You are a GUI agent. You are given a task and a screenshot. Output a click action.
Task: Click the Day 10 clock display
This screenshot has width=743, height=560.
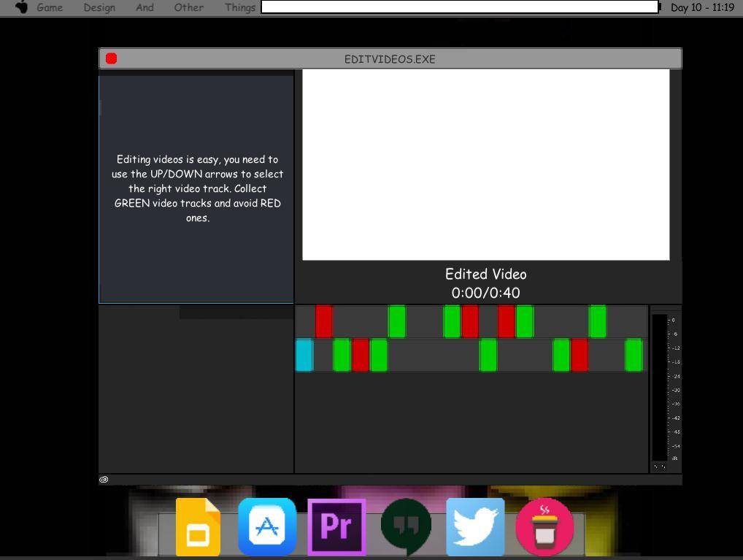click(x=702, y=7)
